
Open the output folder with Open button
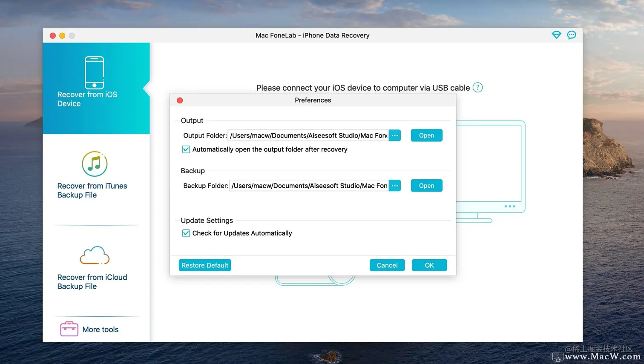pos(426,135)
